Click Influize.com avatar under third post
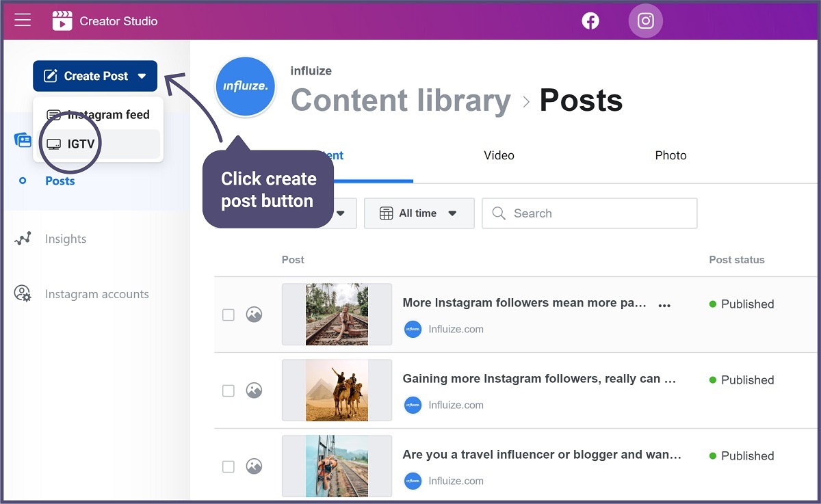This screenshot has width=821, height=504. click(412, 481)
